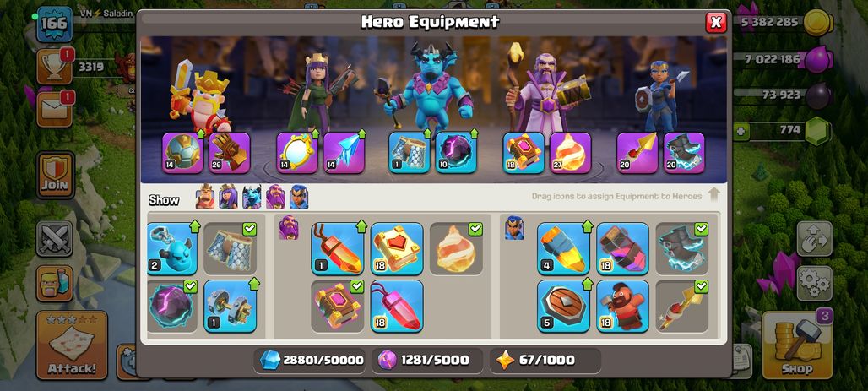Tap the Attack! map button
The image size is (868, 391).
(x=72, y=345)
